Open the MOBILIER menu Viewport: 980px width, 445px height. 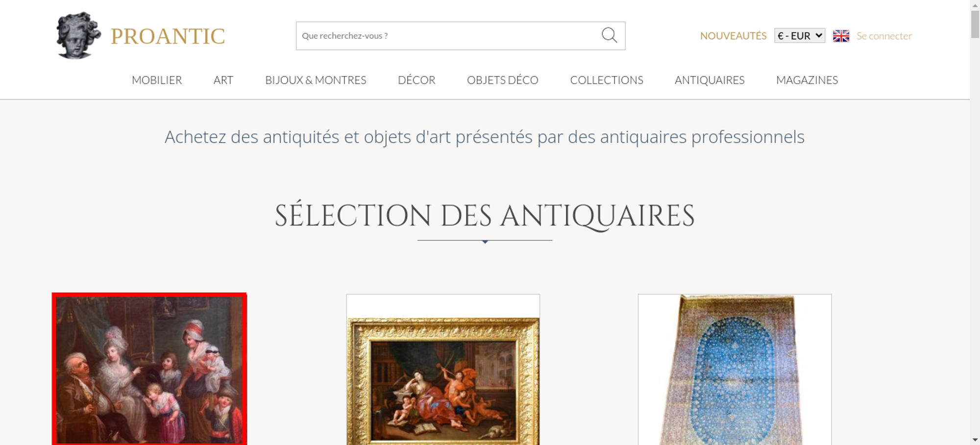[157, 80]
